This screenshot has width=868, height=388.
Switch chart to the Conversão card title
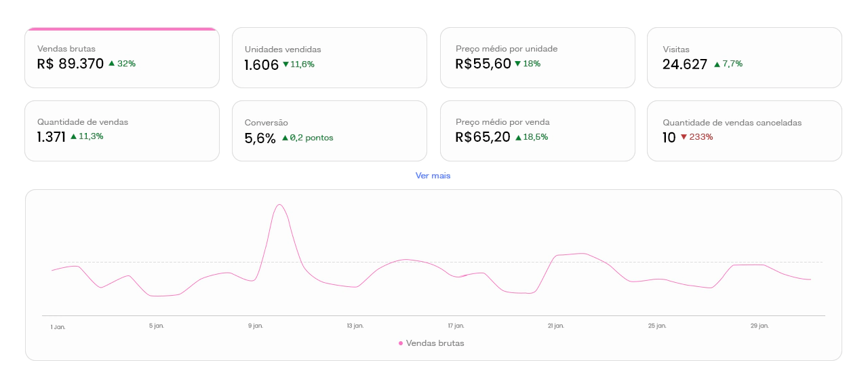[x=267, y=123]
